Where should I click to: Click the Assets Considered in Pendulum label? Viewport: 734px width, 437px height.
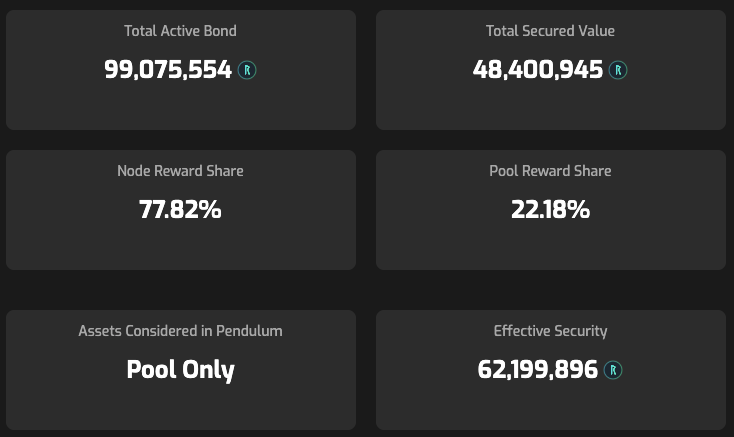click(180, 331)
